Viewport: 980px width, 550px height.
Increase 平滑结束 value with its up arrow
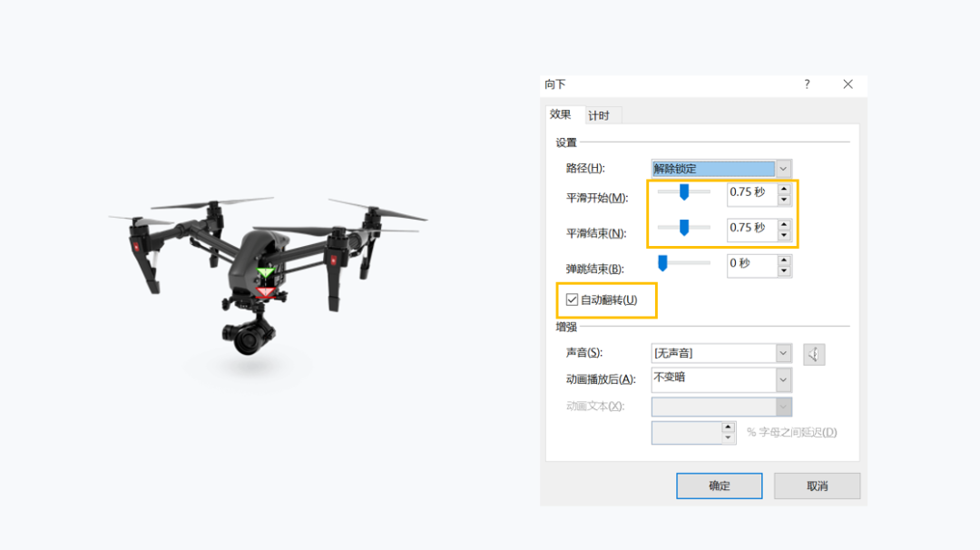(x=784, y=223)
